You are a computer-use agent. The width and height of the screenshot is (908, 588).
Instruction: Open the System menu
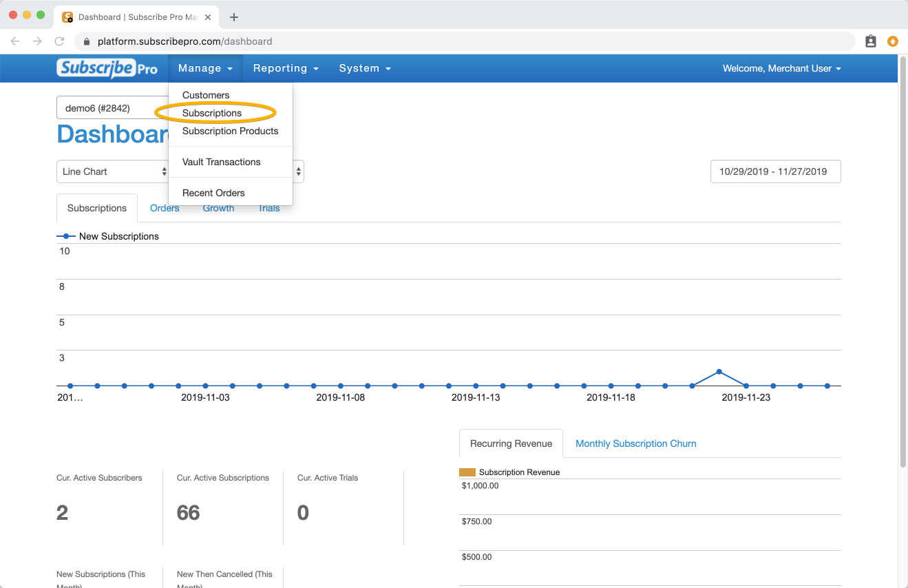[365, 68]
